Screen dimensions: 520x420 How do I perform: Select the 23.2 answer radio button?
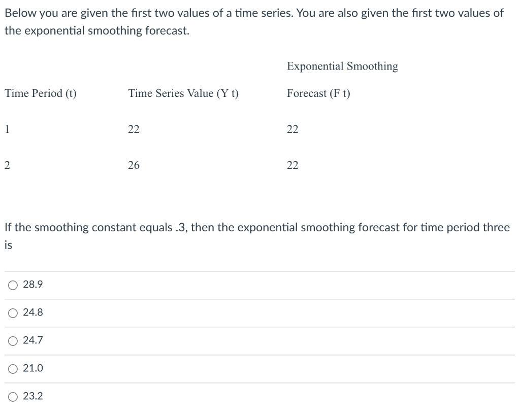pos(12,396)
